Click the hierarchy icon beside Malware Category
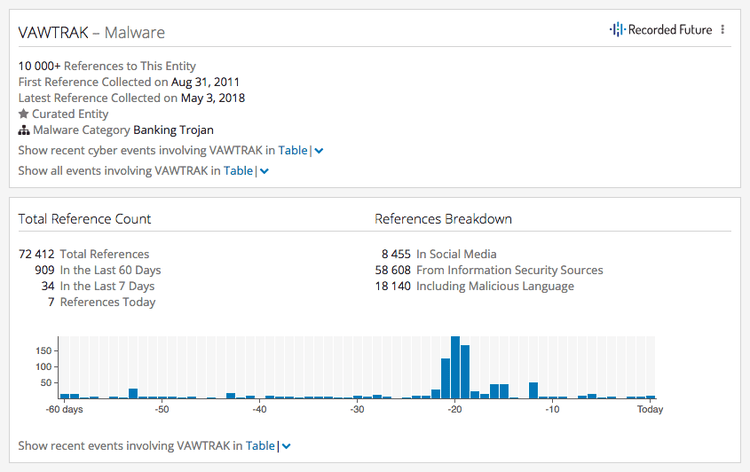The height and width of the screenshot is (472, 750). point(24,130)
